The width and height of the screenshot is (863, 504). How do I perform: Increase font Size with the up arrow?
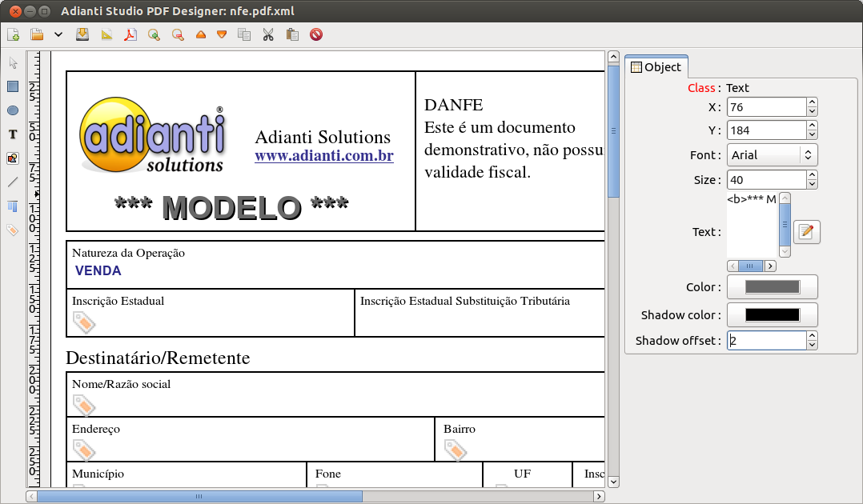point(812,175)
